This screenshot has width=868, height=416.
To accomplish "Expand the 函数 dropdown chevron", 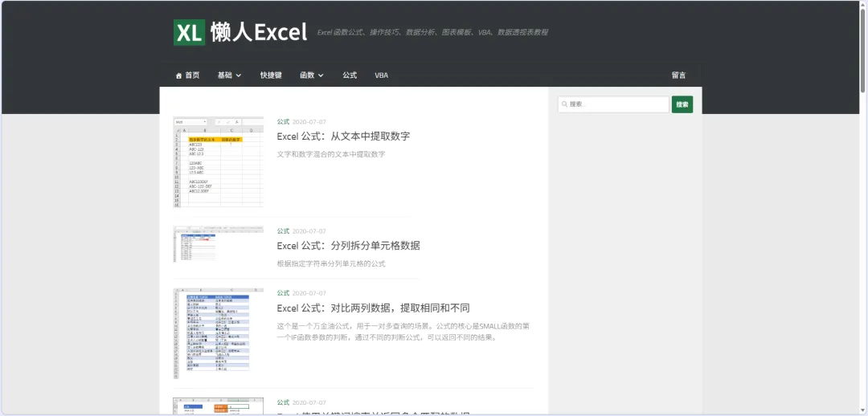I will [x=321, y=75].
